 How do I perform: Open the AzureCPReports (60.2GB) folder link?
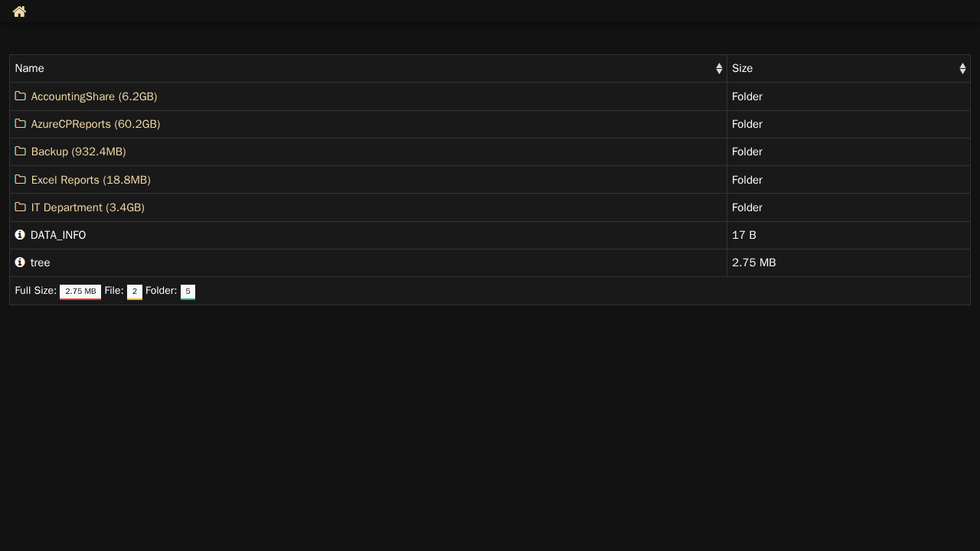pyautogui.click(x=96, y=124)
